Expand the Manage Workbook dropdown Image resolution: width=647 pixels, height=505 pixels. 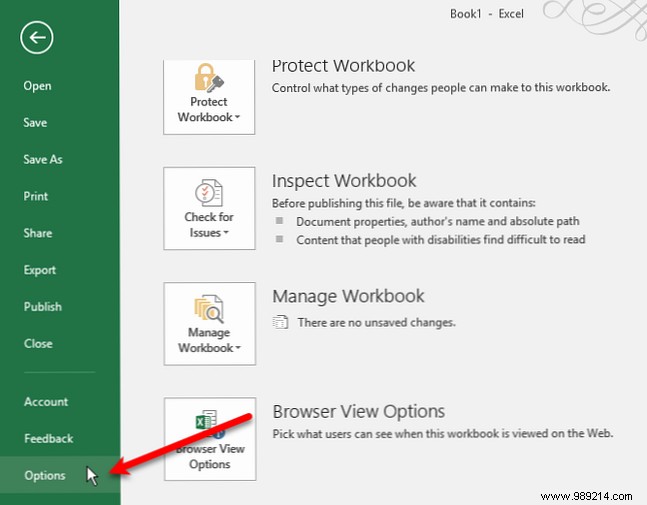coord(210,324)
